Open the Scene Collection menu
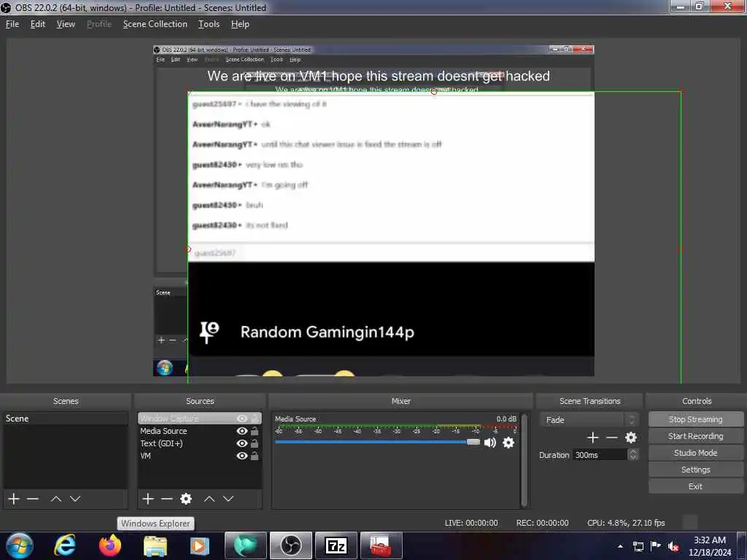Screen dimensions: 747x560 point(155,24)
